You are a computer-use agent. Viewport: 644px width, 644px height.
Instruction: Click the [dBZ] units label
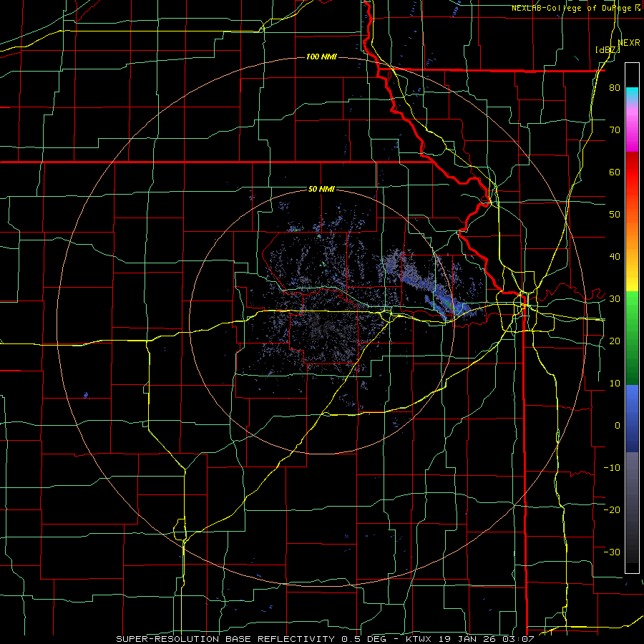608,50
